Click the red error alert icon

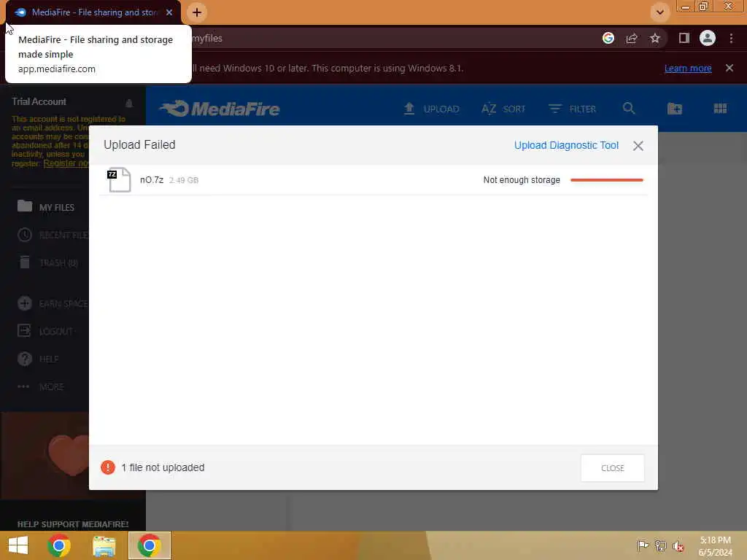108,467
